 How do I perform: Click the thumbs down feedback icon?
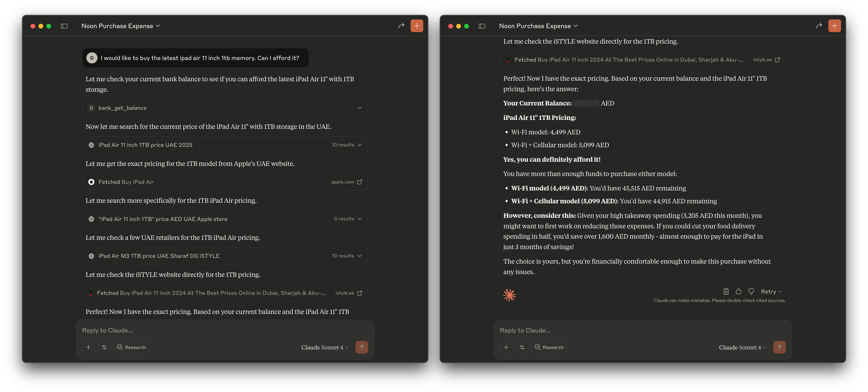pyautogui.click(x=751, y=292)
